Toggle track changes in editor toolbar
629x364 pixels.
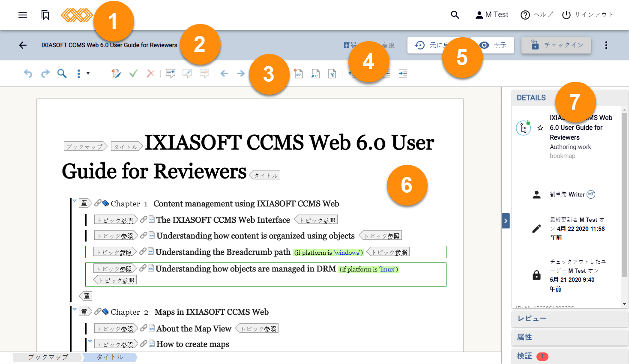click(x=116, y=74)
